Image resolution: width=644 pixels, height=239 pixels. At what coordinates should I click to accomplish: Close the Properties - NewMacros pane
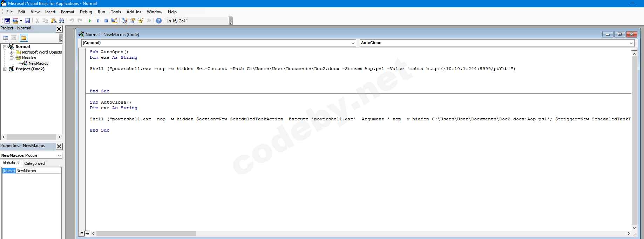pyautogui.click(x=59, y=146)
